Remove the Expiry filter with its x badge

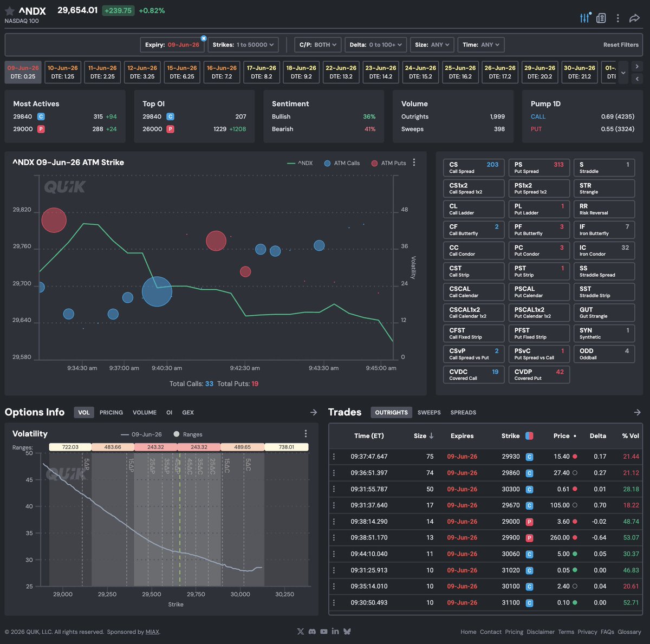pyautogui.click(x=204, y=38)
